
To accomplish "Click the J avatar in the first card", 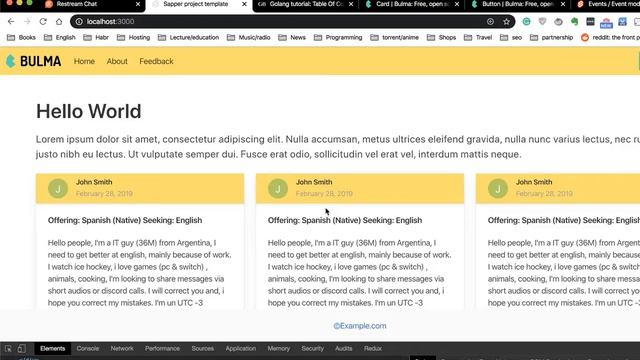I will pyautogui.click(x=58, y=189).
